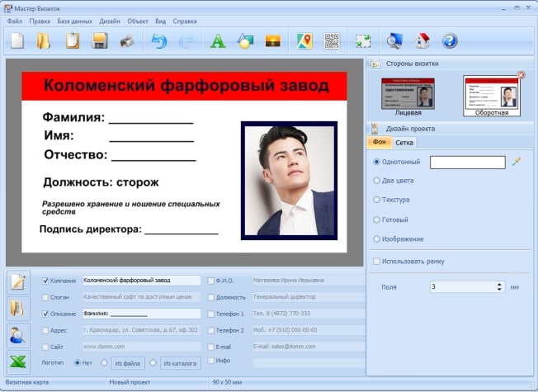
Task: Click the Save project floppy disk icon
Action: pos(100,40)
